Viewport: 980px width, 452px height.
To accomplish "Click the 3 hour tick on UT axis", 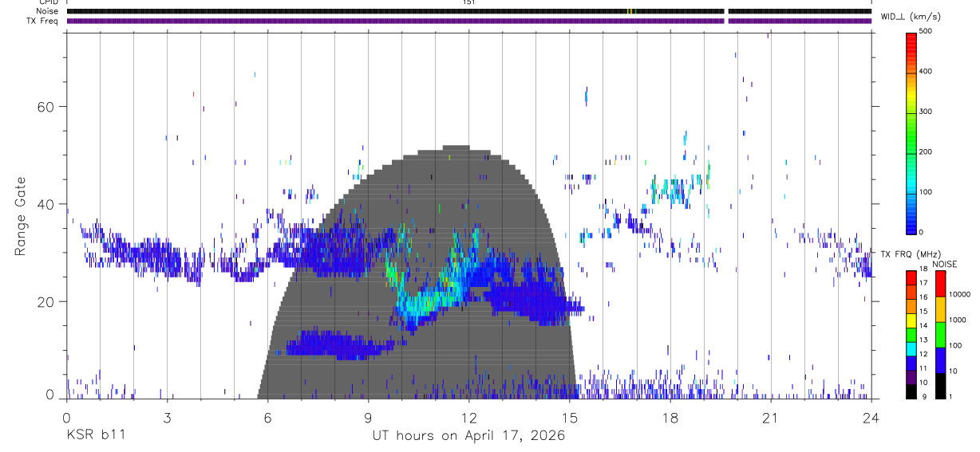I will 167,417.
